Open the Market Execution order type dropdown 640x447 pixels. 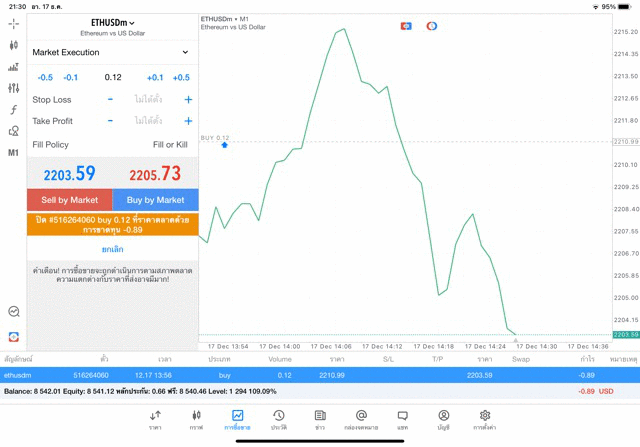(111, 52)
